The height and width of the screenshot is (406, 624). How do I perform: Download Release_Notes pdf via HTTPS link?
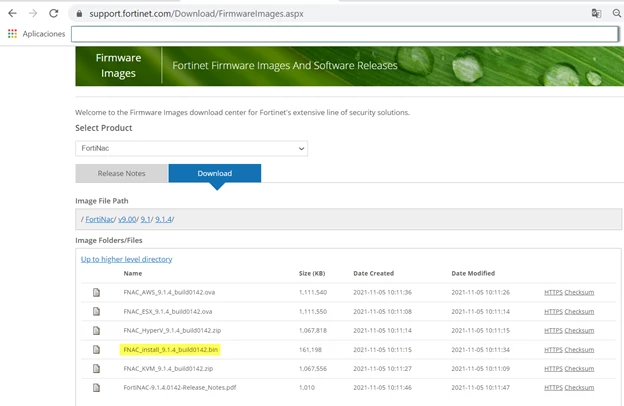pos(553,388)
